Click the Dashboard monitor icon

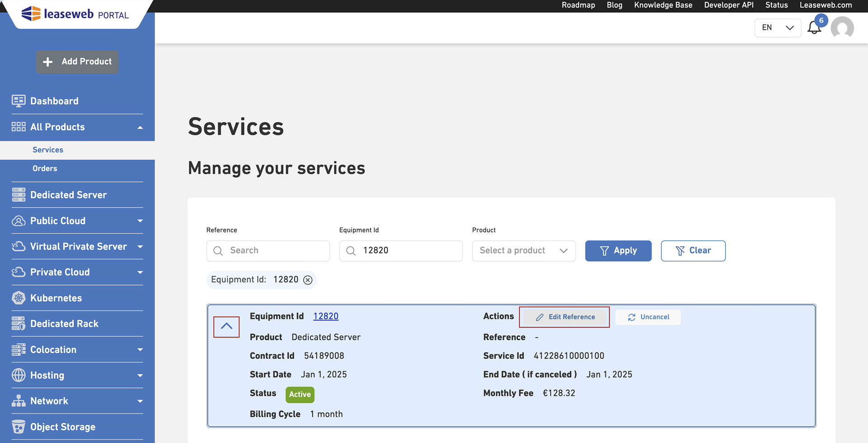pyautogui.click(x=19, y=101)
